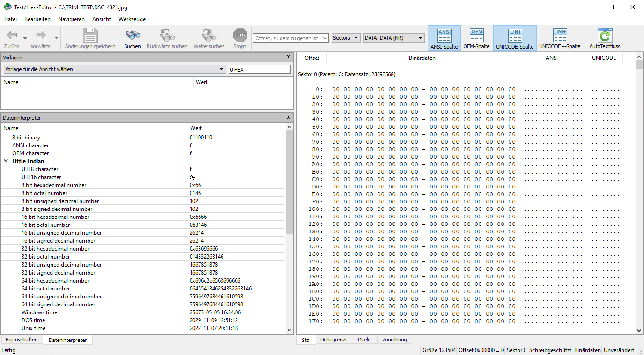Switch to the Dateninterpreter tab
644x355 pixels.
(67, 340)
